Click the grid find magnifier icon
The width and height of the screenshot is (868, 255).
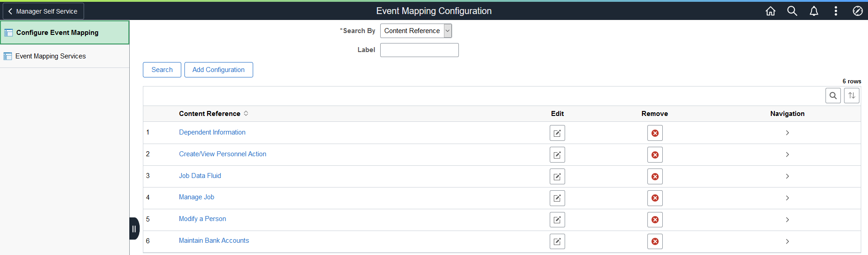[833, 96]
